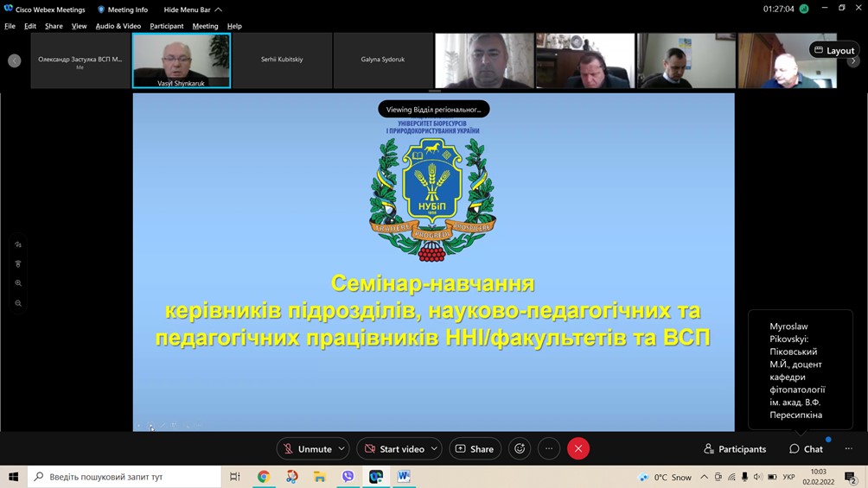The image size is (868, 488).
Task: Show hidden tray icons arrow
Action: pyautogui.click(x=704, y=477)
